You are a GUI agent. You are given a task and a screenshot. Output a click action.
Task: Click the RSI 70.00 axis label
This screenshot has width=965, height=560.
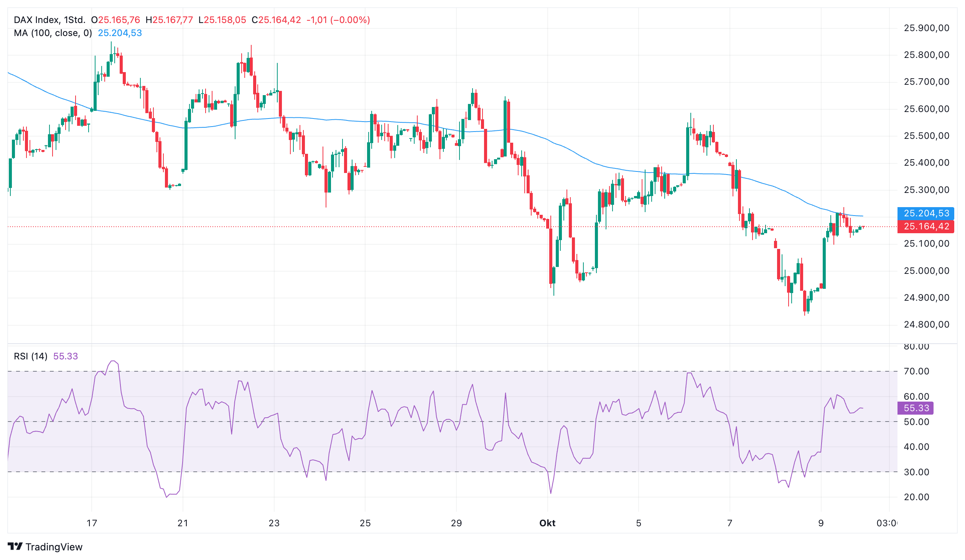pyautogui.click(x=916, y=371)
